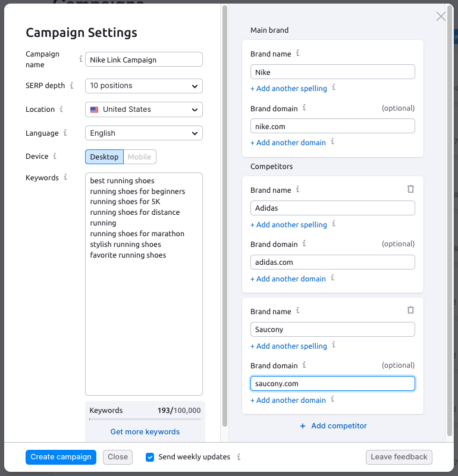Add another domain for Nike brand
458x476 pixels.
point(288,142)
